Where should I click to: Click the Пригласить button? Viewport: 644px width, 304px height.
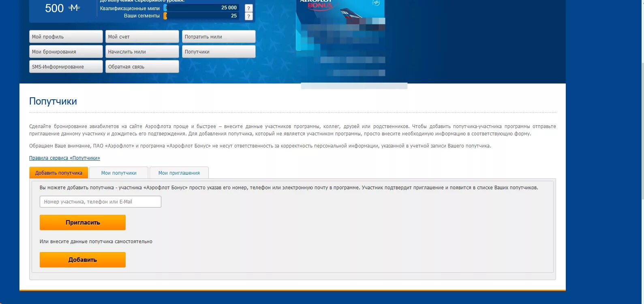(x=83, y=223)
